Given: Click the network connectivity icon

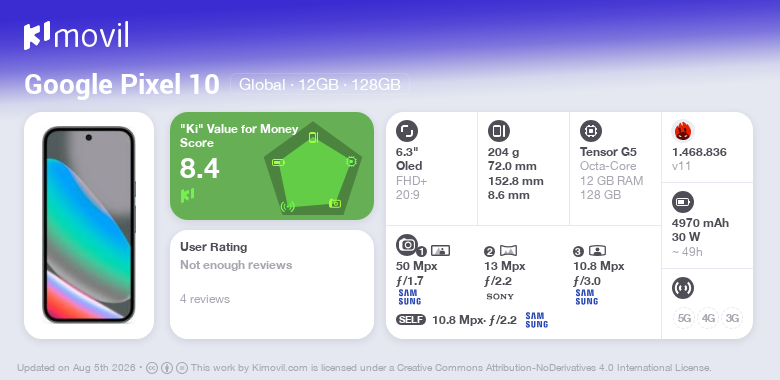Looking at the screenshot, I should click(683, 288).
